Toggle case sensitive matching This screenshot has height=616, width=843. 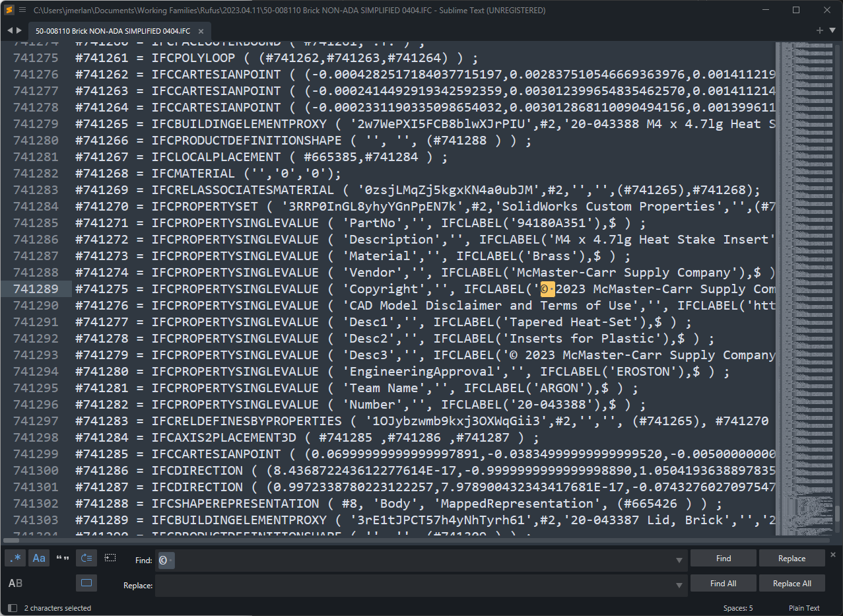[39, 559]
